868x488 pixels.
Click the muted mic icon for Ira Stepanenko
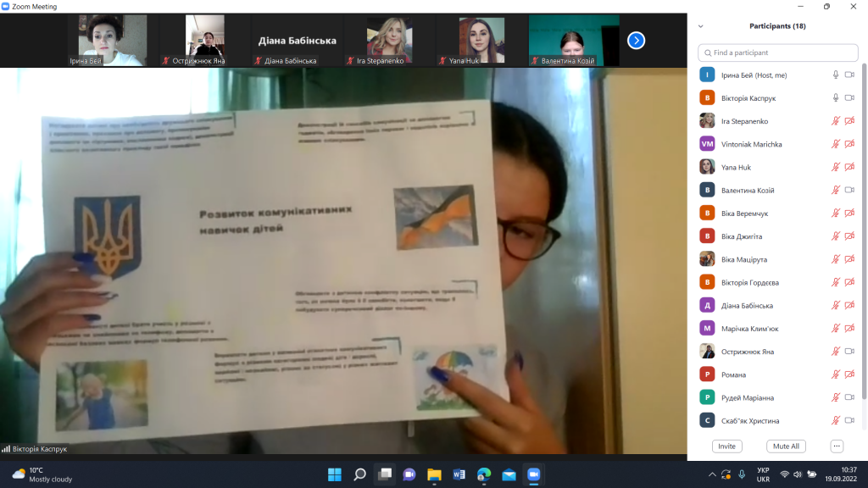(x=836, y=121)
